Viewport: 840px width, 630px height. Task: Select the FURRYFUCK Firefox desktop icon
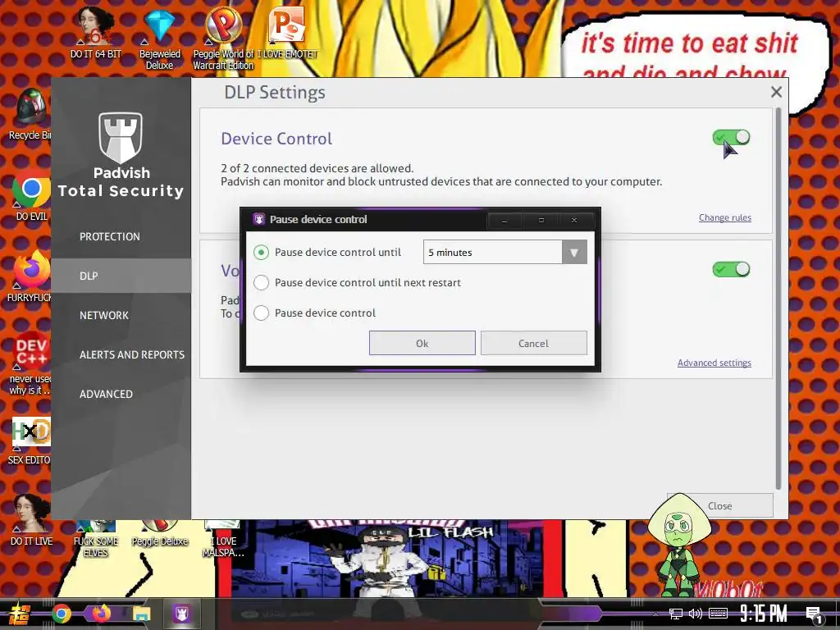click(x=31, y=276)
